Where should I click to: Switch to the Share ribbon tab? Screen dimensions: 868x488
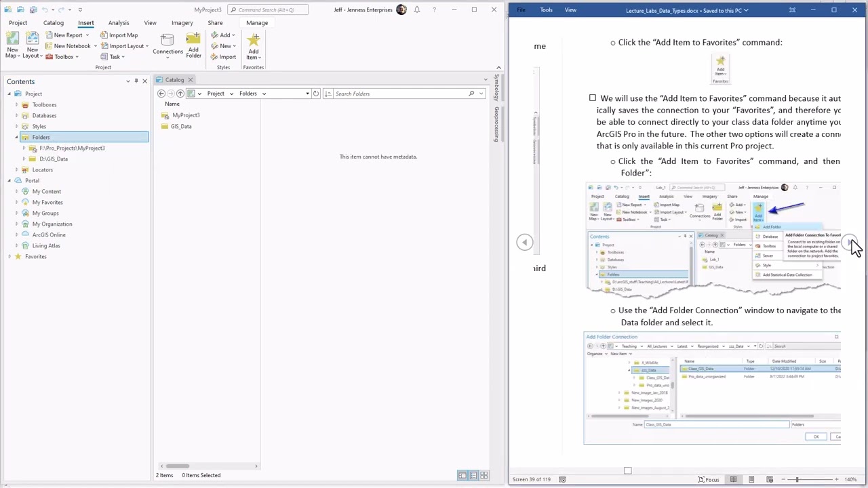215,23
